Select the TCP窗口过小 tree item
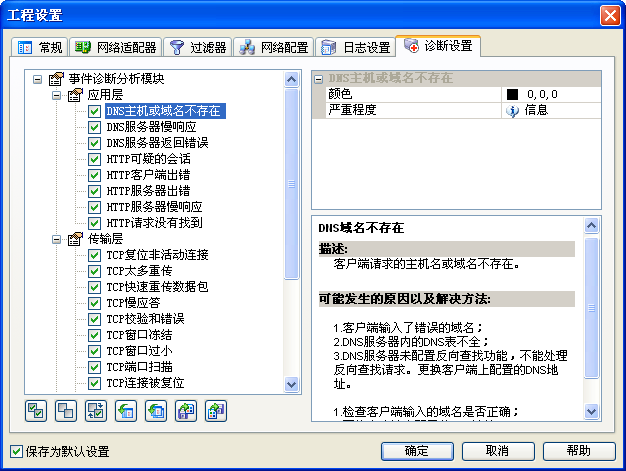 (139, 351)
